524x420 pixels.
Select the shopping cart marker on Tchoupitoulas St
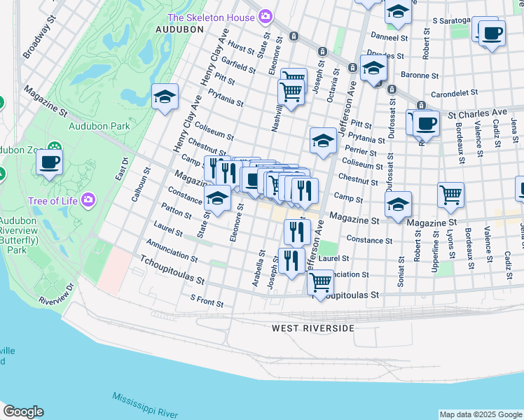(320, 283)
